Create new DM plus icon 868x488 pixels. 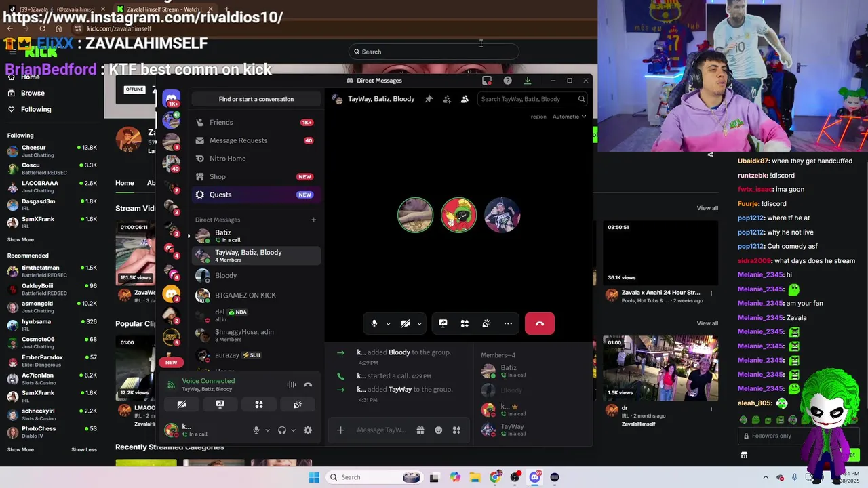click(x=313, y=220)
